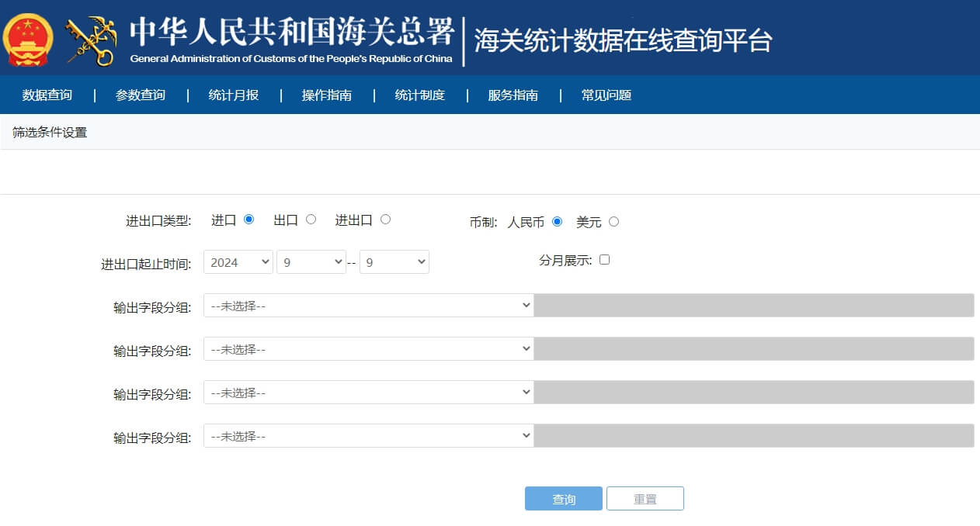Open the 常见问题 menu item
This screenshot has height=526, width=980.
point(606,95)
